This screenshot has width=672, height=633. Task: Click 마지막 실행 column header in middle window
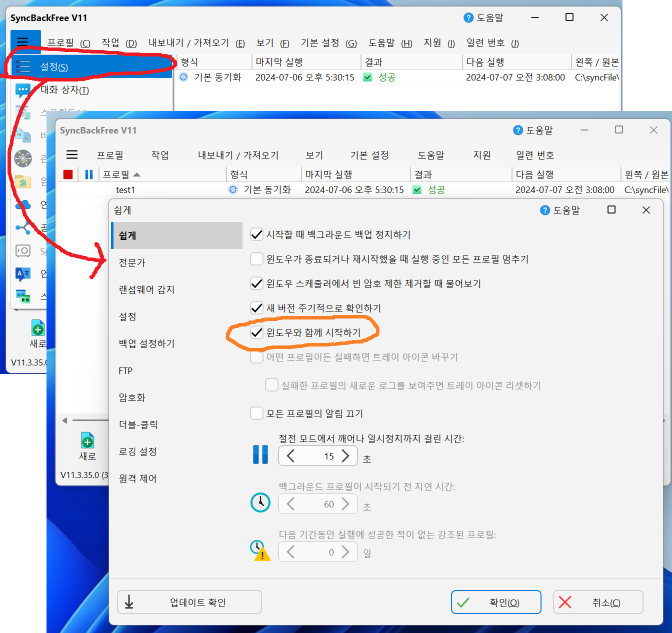tap(355, 174)
